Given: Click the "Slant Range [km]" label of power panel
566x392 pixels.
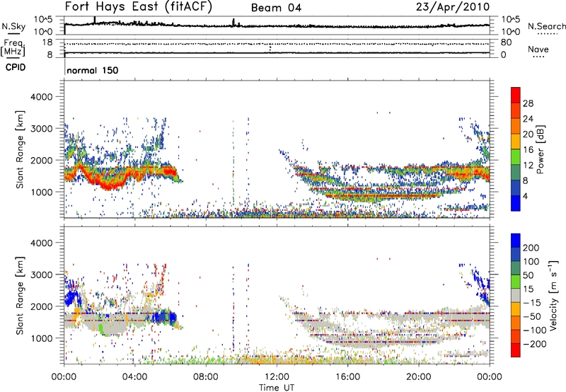Looking at the screenshot, I should tap(20, 149).
